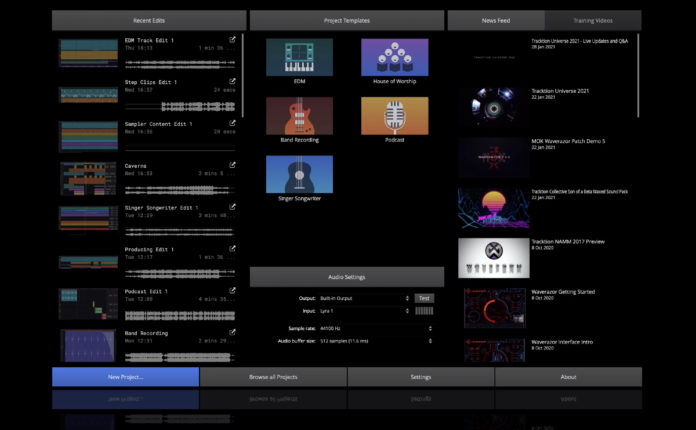Screen dimensions: 696x430
Task: Click the input level meter
Action: [425, 311]
